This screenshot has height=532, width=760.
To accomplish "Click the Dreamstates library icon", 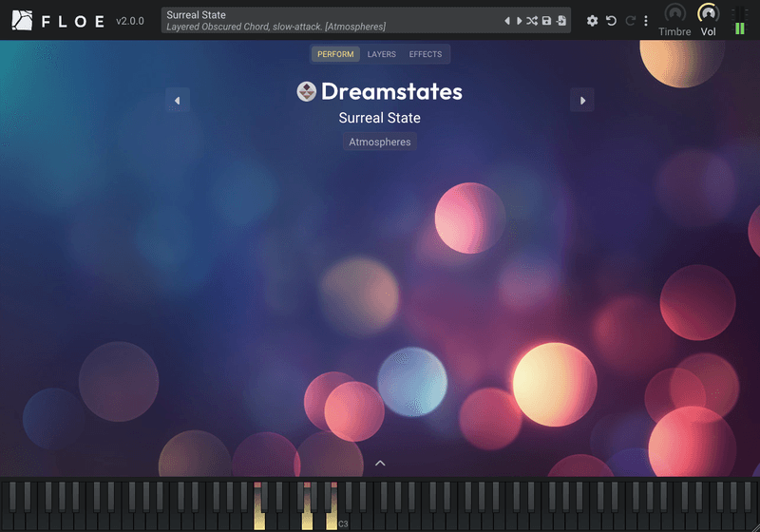I will [x=306, y=91].
